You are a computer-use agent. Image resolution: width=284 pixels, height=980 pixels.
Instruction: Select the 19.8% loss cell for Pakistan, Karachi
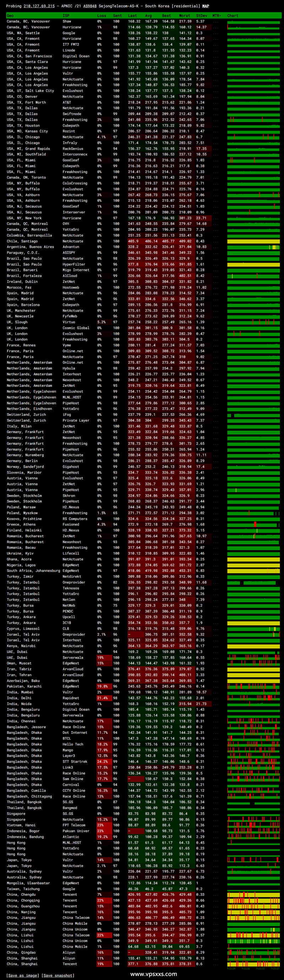coord(104,686)
